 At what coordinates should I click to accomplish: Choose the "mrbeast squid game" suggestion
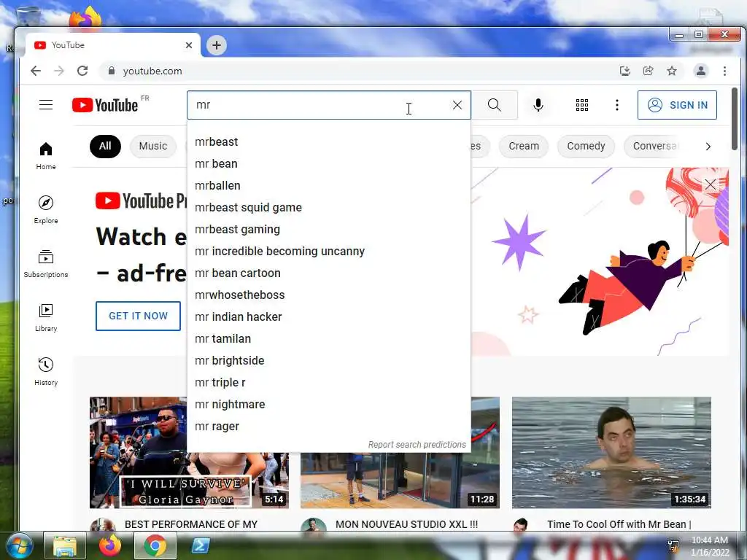tap(329, 208)
